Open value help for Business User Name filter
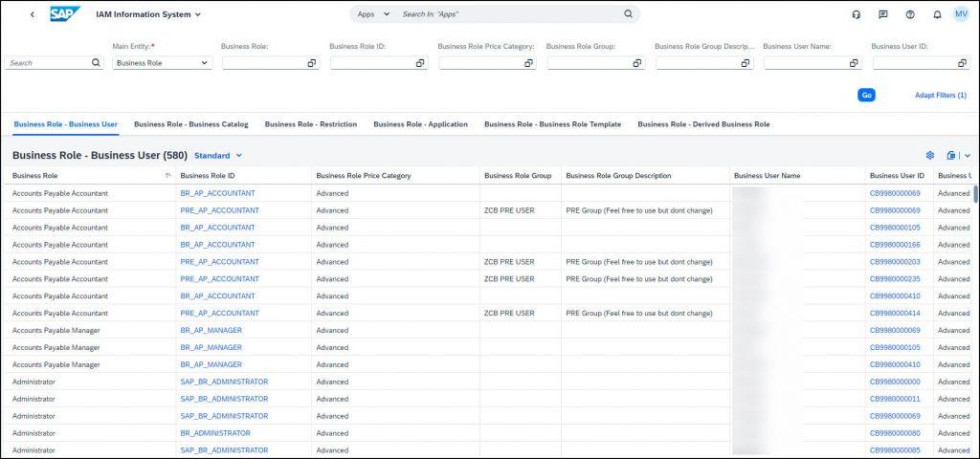Screen dimensions: 980x459 854,63
